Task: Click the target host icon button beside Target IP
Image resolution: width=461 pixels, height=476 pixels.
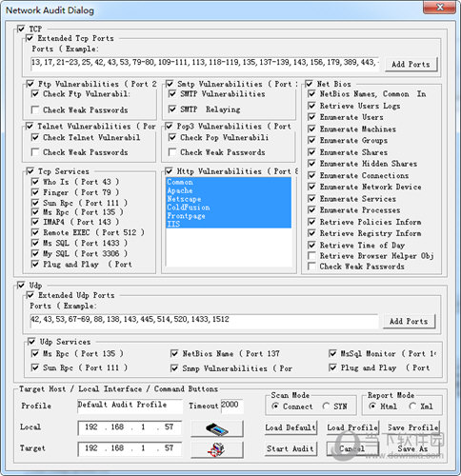Action: (217, 449)
